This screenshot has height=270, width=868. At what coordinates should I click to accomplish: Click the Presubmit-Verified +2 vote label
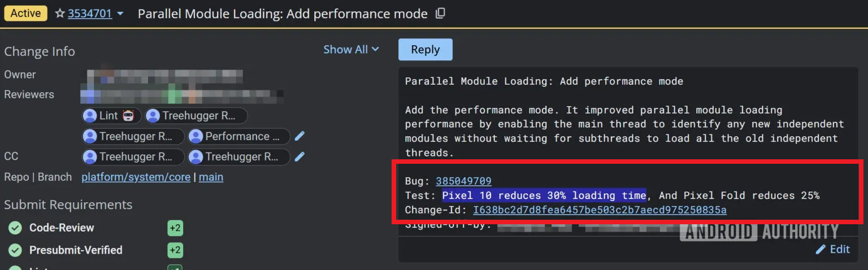175,250
